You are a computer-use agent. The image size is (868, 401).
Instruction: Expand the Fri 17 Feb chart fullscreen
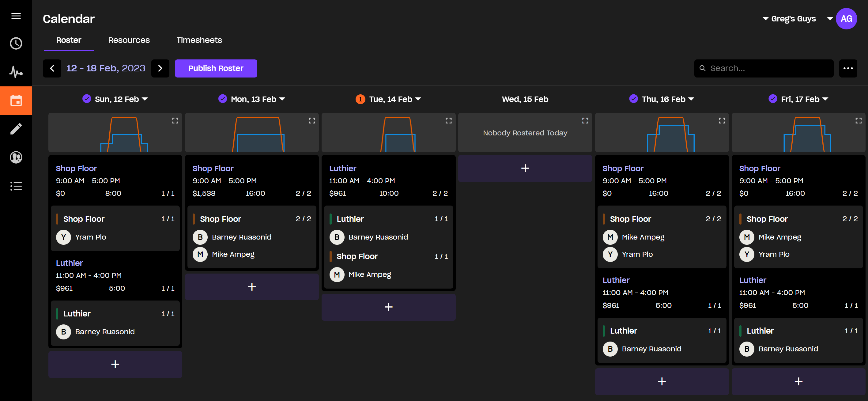858,121
